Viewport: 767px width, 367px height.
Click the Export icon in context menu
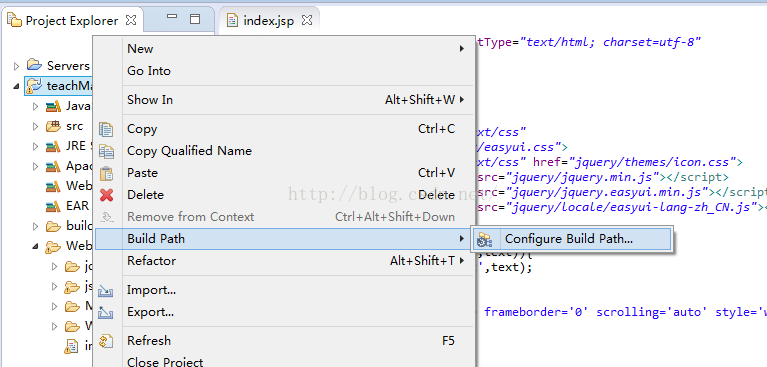pos(106,312)
